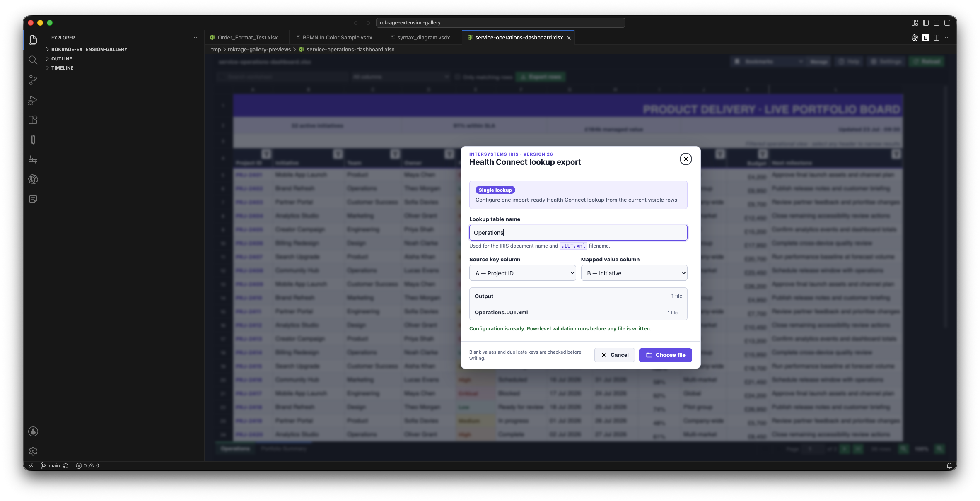Click the Operations.LUT.xml output file row
980x501 pixels.
click(x=578, y=313)
